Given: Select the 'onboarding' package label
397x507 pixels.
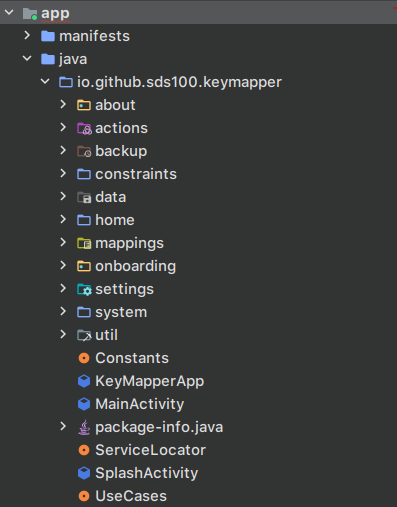Looking at the screenshot, I should [x=136, y=266].
